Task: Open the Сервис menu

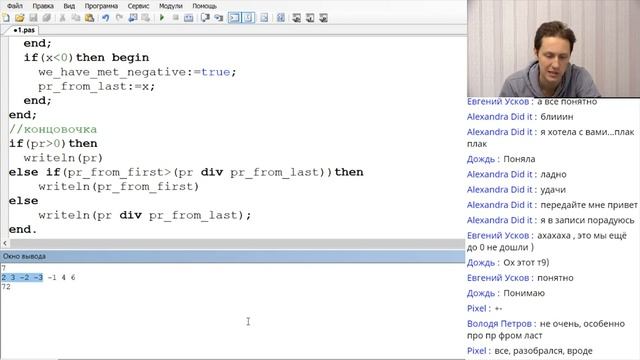Action: click(x=138, y=6)
